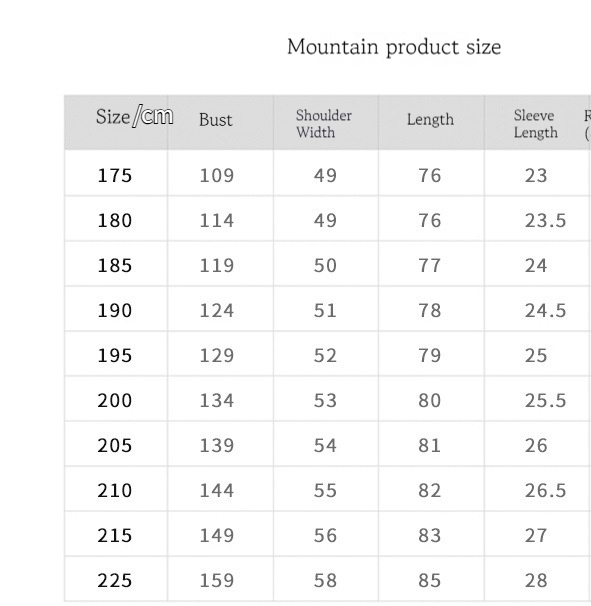The height and width of the screenshot is (606, 591).
Task: Click the 'Bust' column header
Action: [x=216, y=119]
